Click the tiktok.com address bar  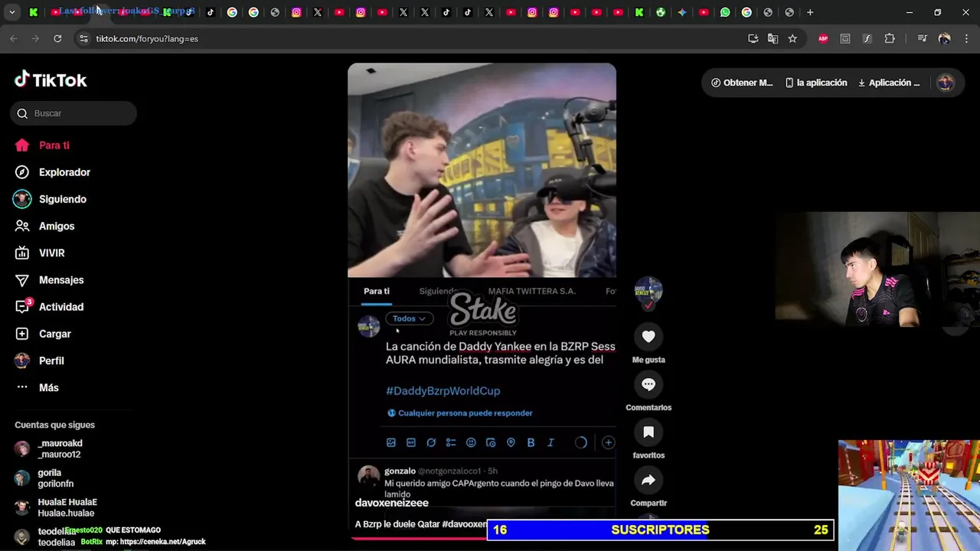pos(413,38)
